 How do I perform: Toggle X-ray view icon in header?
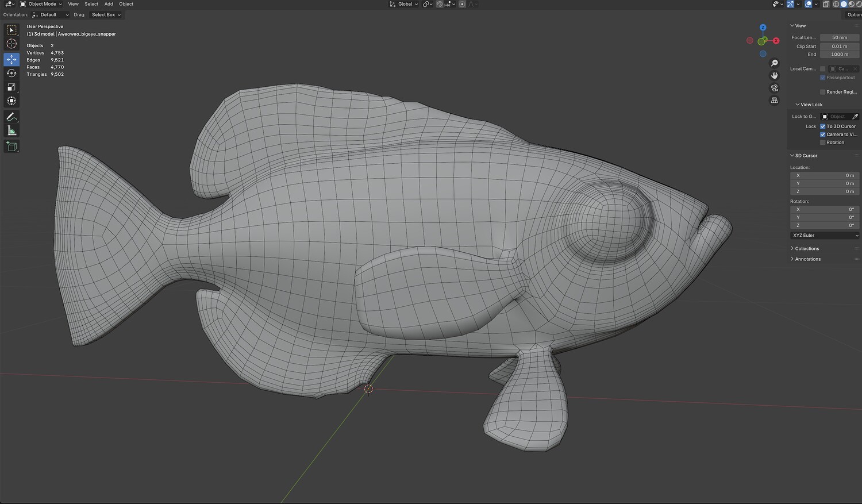click(826, 4)
